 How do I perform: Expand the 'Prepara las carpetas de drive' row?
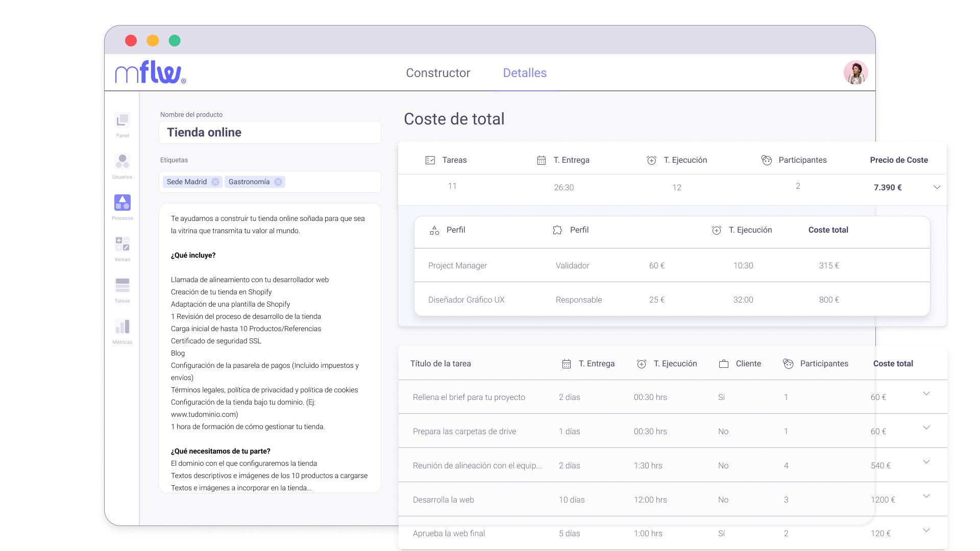point(926,428)
